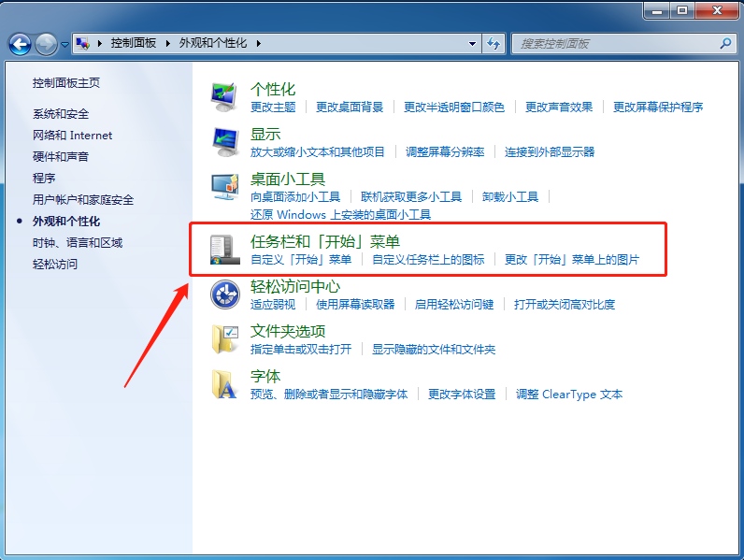Click the 向桌面添加小工具 link
Viewport: 744px width, 560px height.
pos(295,197)
